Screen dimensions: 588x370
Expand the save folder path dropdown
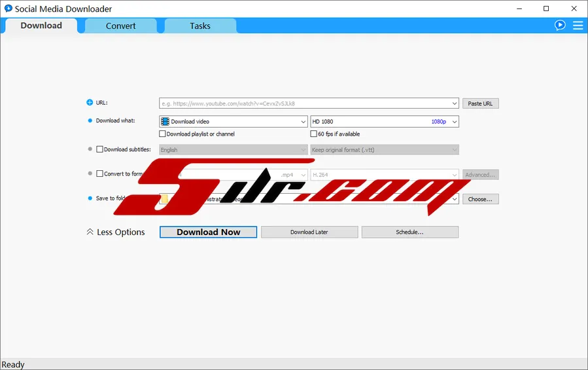click(x=454, y=199)
